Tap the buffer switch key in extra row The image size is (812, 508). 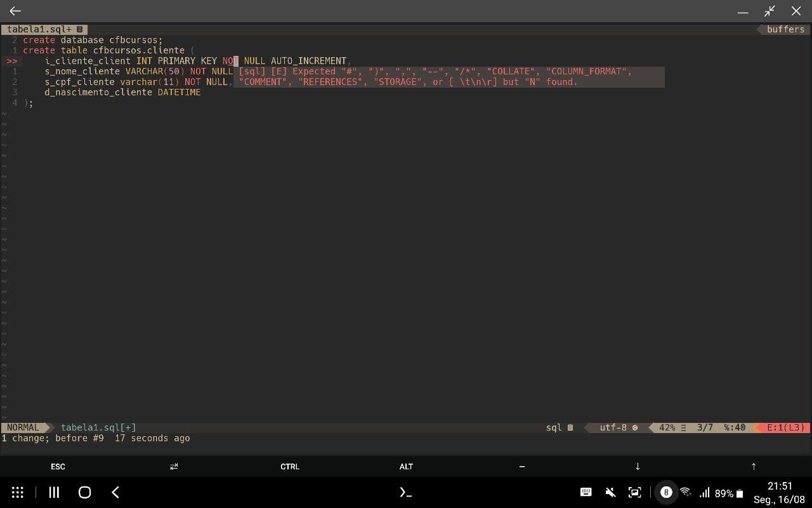(x=174, y=467)
